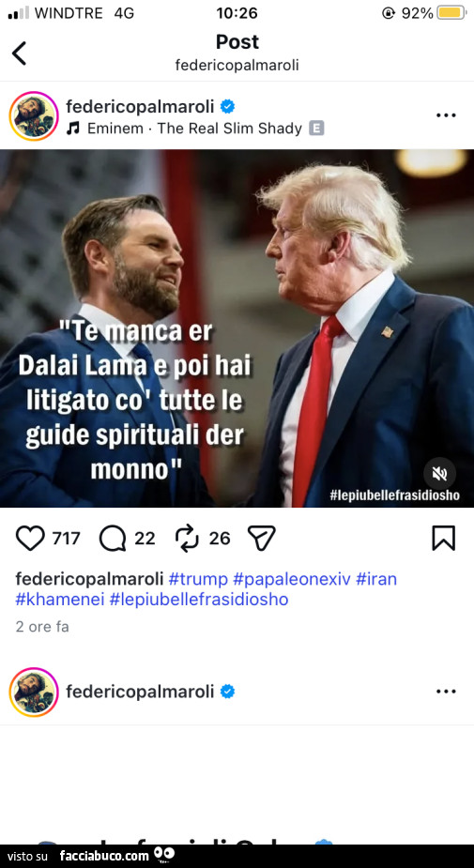Tap the verified badge on first post
Image resolution: width=474 pixels, height=868 pixels.
coord(227,106)
